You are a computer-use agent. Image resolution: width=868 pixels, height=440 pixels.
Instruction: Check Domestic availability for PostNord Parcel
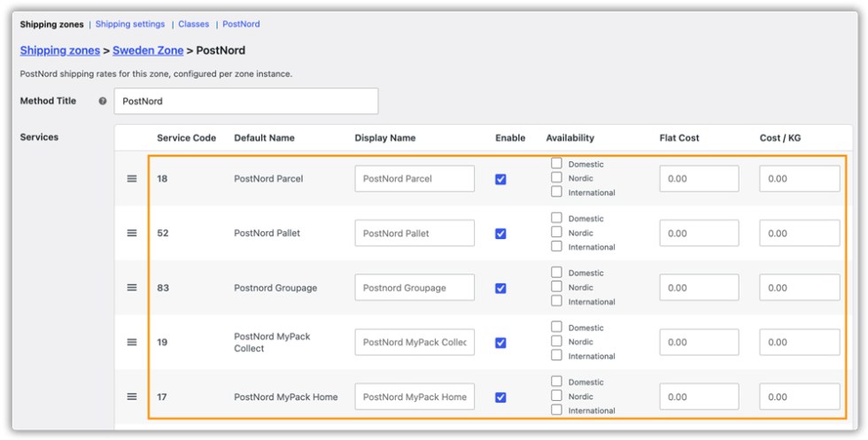pos(556,163)
